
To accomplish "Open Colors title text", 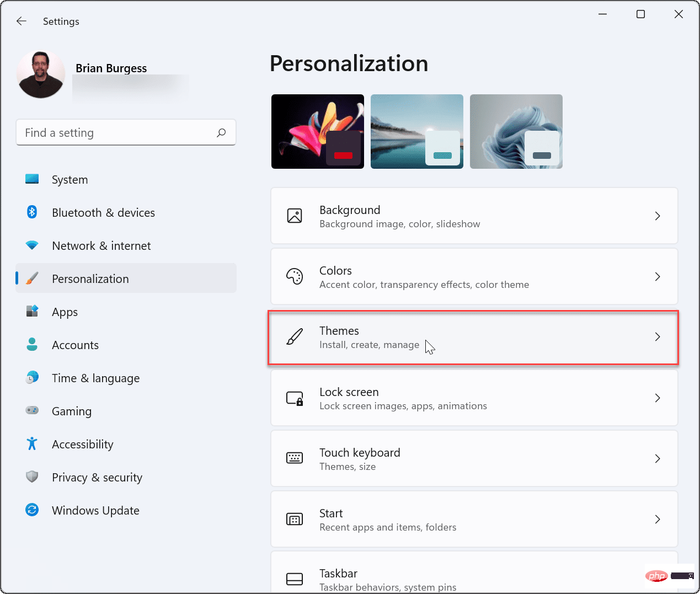I will tap(335, 271).
